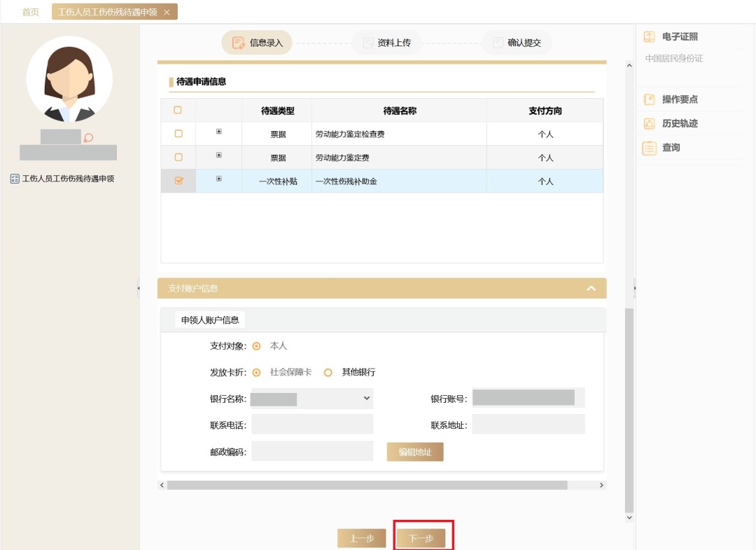Image resolution: width=756 pixels, height=550 pixels.
Task: Open the 查询 icon in sidebar
Action: 649,148
